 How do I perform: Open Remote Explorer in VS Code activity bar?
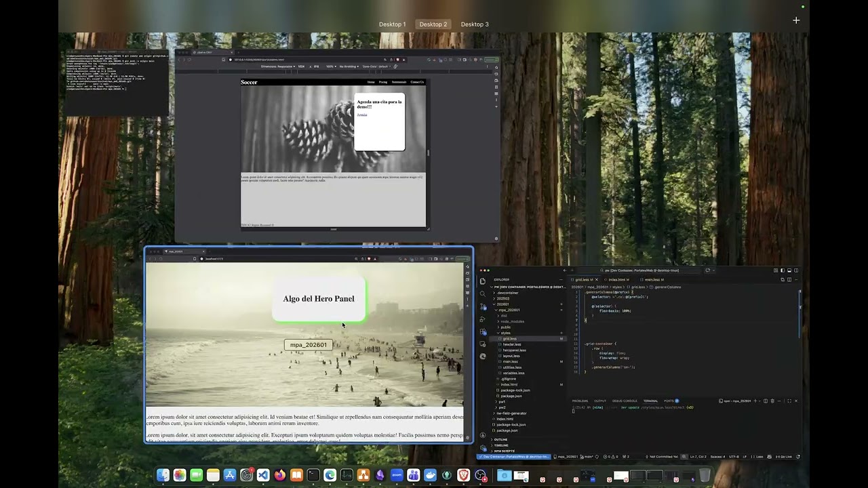[483, 344]
